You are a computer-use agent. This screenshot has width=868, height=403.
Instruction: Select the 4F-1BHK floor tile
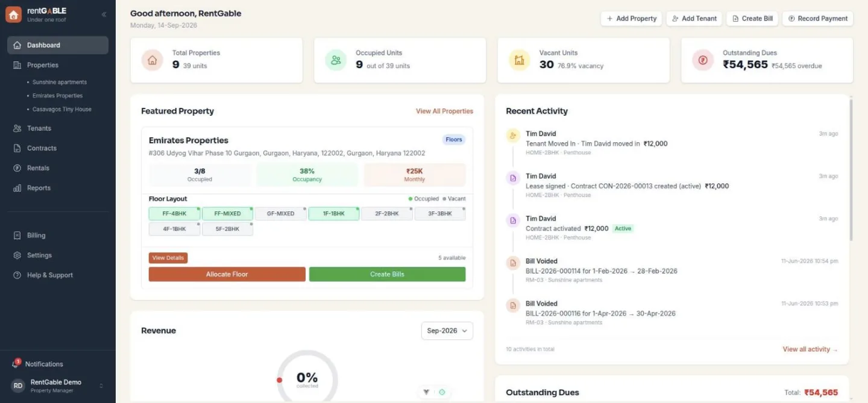(174, 229)
